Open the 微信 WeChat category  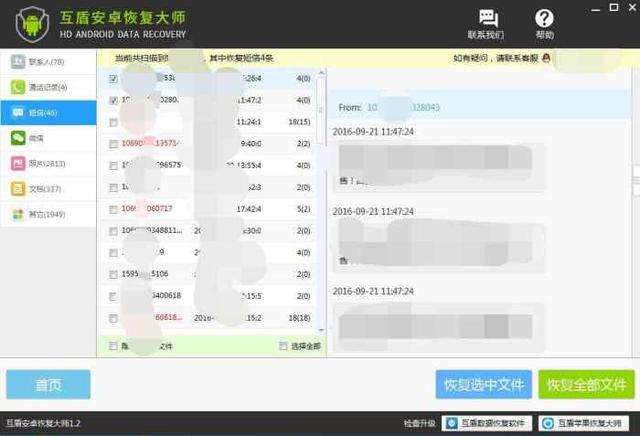[x=49, y=138]
